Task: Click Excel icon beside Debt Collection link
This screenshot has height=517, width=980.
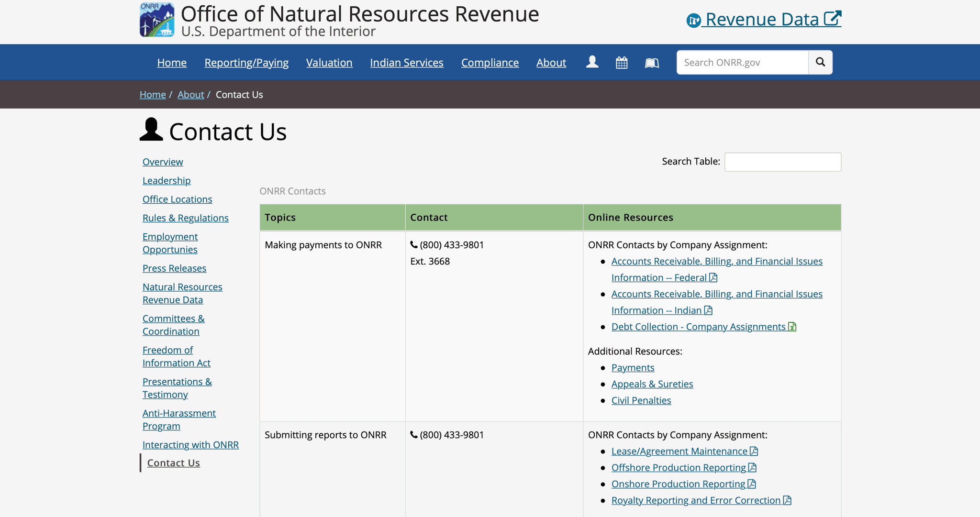Action: tap(792, 327)
